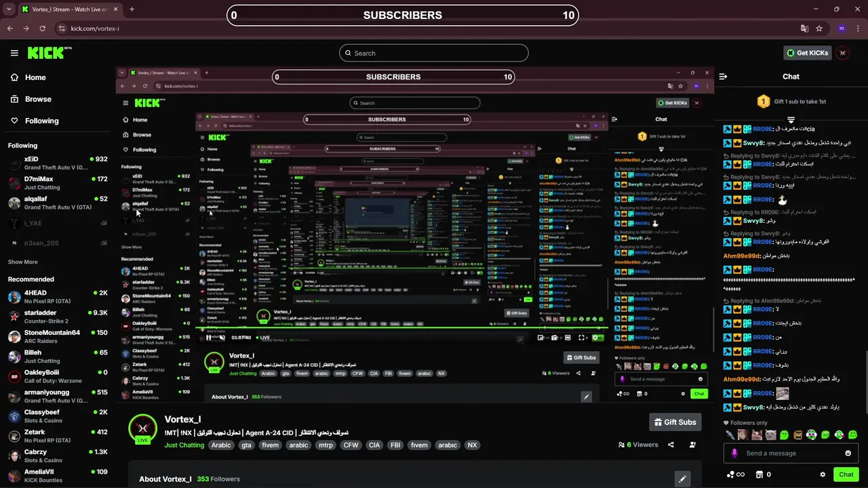868x488 pixels.
Task: Open D7mlMax channel in Following list
Action: [x=58, y=183]
